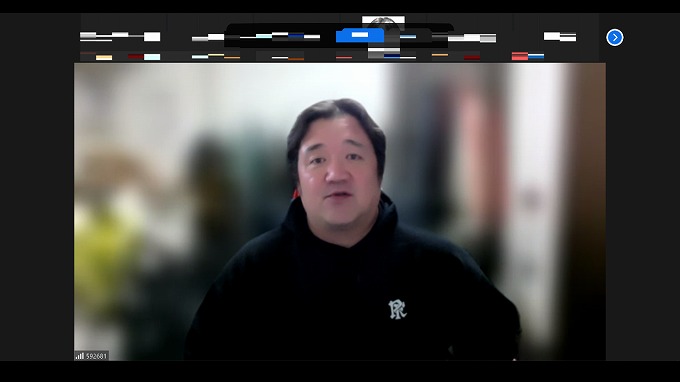Click the red and blue name tag in last thumbnail
This screenshot has height=382, width=680.
[x=528, y=56]
